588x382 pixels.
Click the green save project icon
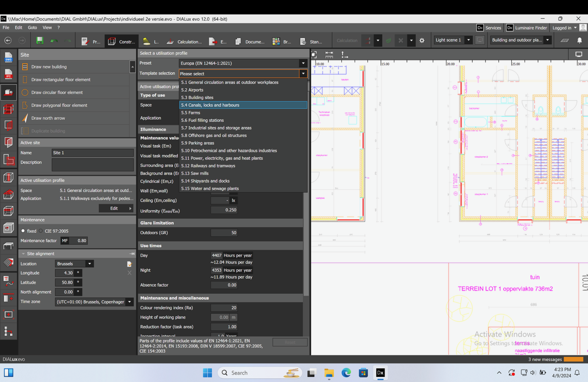[40, 41]
